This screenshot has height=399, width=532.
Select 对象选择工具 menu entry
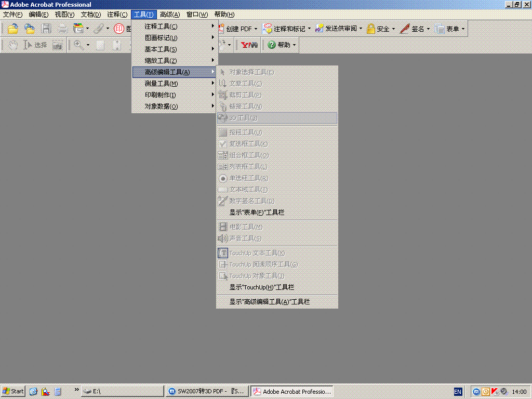click(x=277, y=72)
